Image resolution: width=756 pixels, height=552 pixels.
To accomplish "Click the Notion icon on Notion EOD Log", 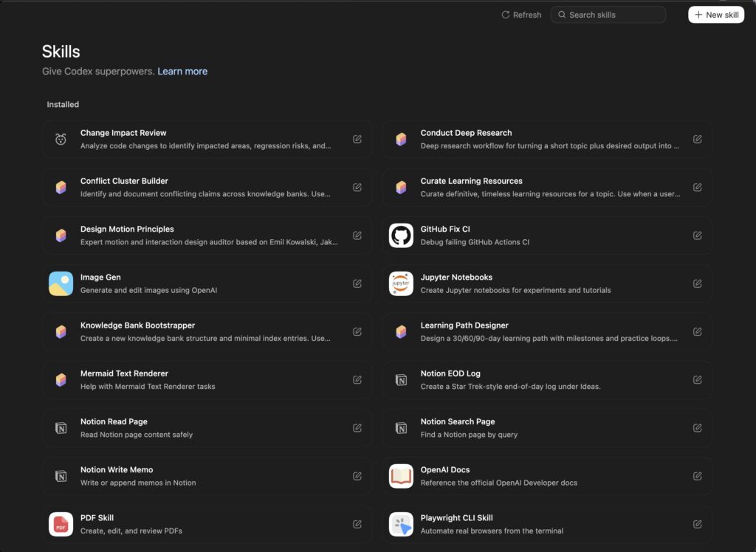I will click(400, 379).
